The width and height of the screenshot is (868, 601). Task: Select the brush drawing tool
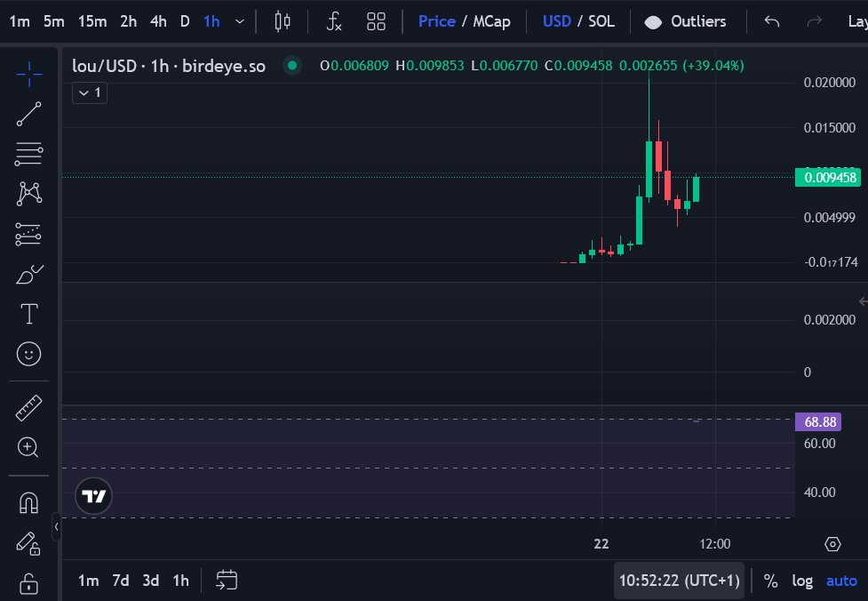point(28,274)
